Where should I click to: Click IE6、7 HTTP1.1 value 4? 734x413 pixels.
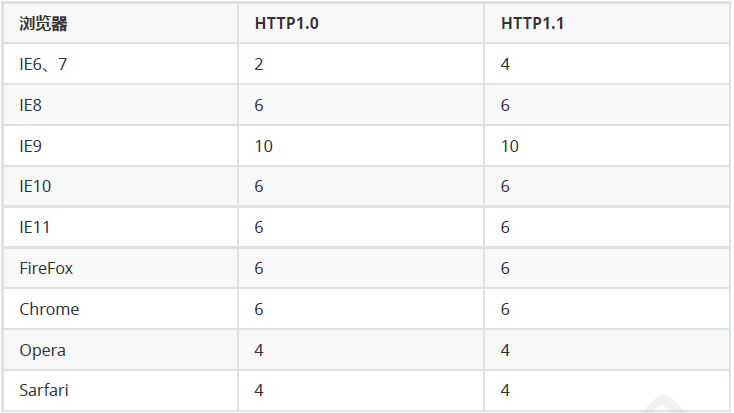[505, 64]
